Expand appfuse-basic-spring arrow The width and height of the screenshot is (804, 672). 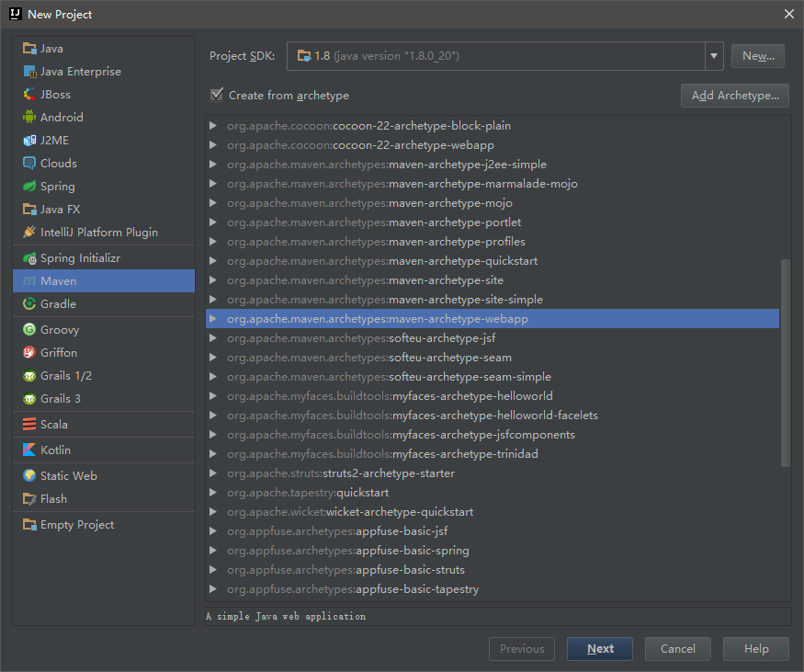(213, 551)
